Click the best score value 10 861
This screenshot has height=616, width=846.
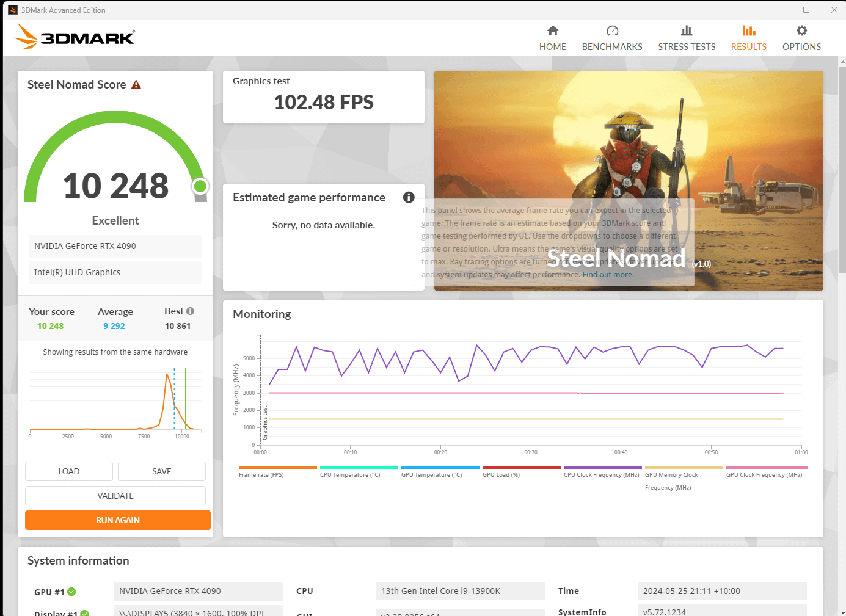coord(178,326)
